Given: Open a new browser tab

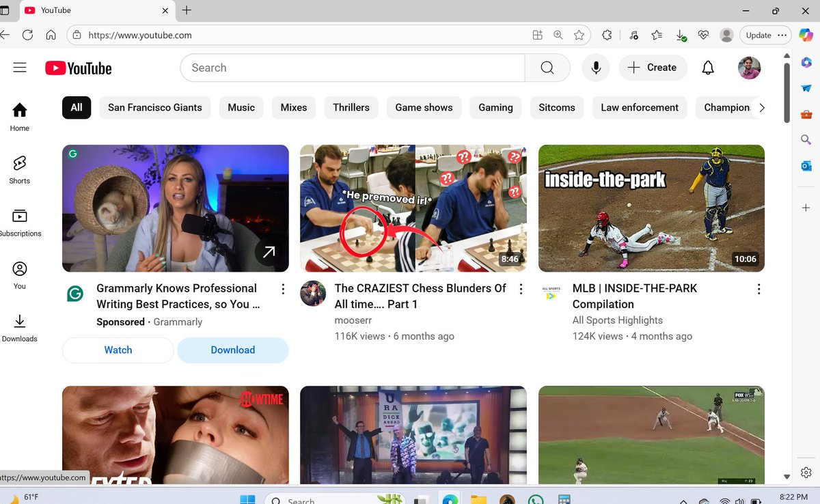Looking at the screenshot, I should tap(187, 10).
